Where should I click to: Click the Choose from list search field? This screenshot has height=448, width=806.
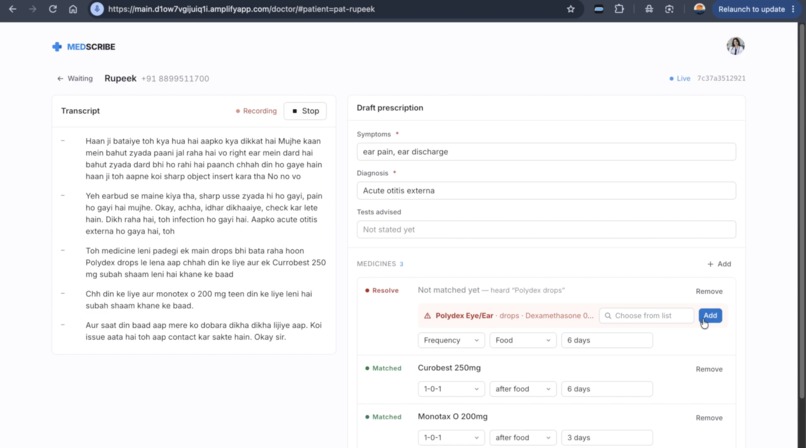pos(647,315)
